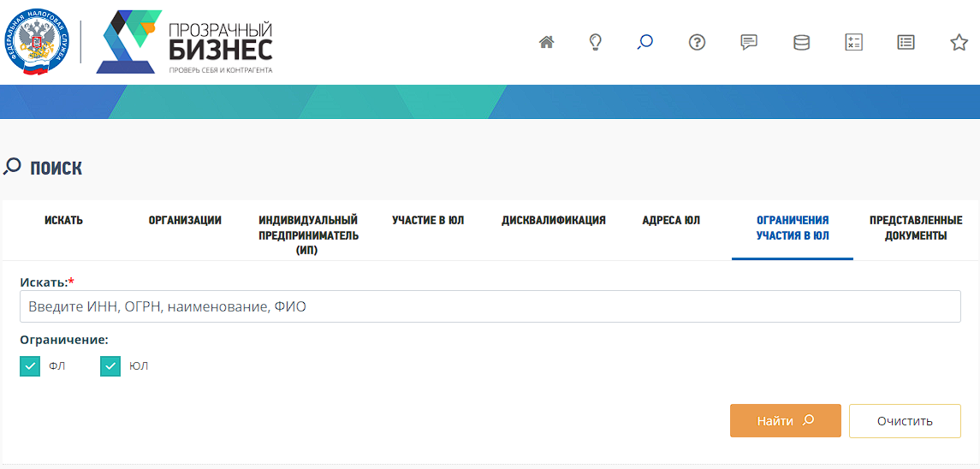The width and height of the screenshot is (980, 469).
Task: Open the calculator icon
Action: point(853,42)
